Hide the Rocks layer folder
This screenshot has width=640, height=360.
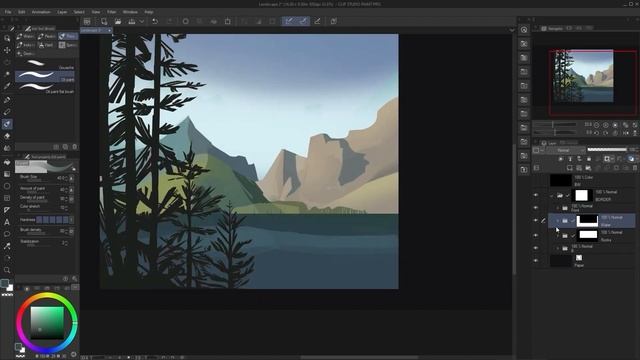coord(536,236)
